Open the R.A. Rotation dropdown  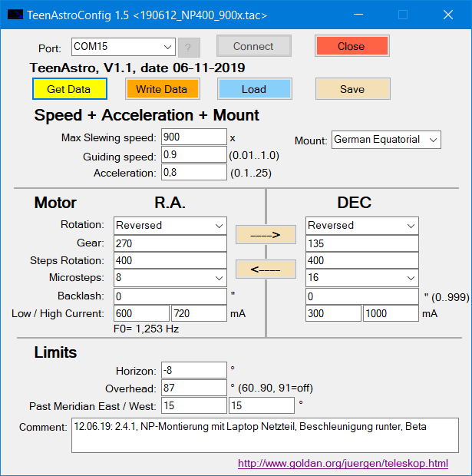pyautogui.click(x=170, y=226)
